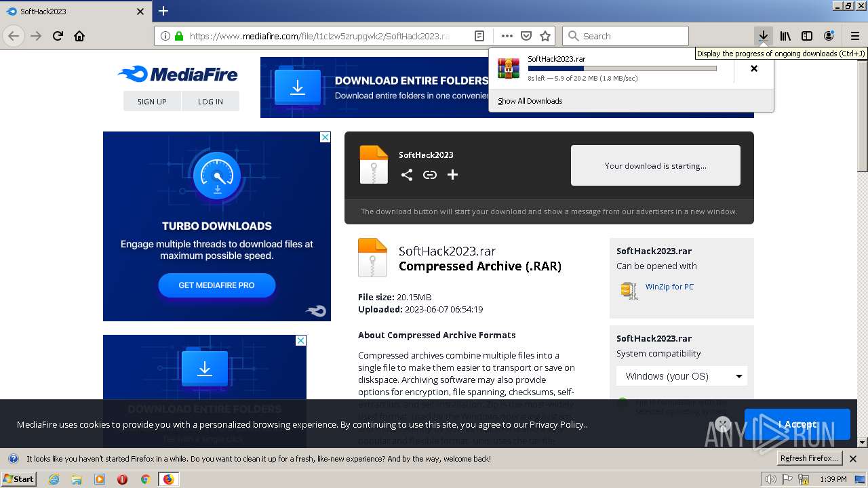The height and width of the screenshot is (488, 868).
Task: Open site information icon in address bar
Action: (165, 36)
